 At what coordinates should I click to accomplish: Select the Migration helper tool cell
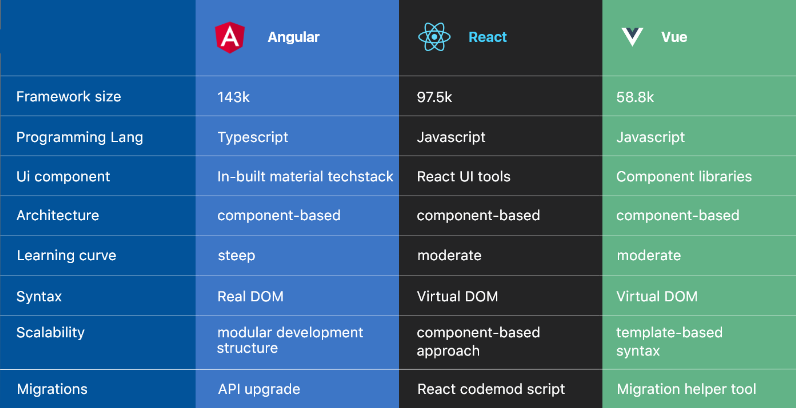pos(686,389)
